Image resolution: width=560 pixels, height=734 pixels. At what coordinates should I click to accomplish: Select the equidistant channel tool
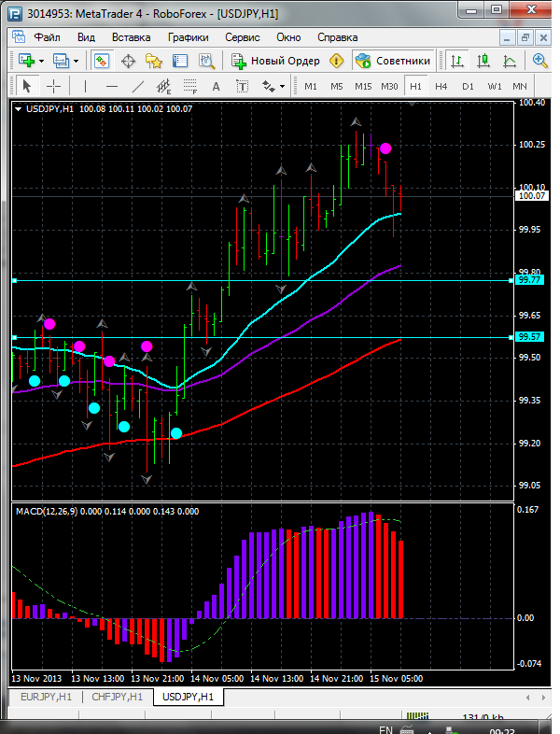[x=163, y=86]
